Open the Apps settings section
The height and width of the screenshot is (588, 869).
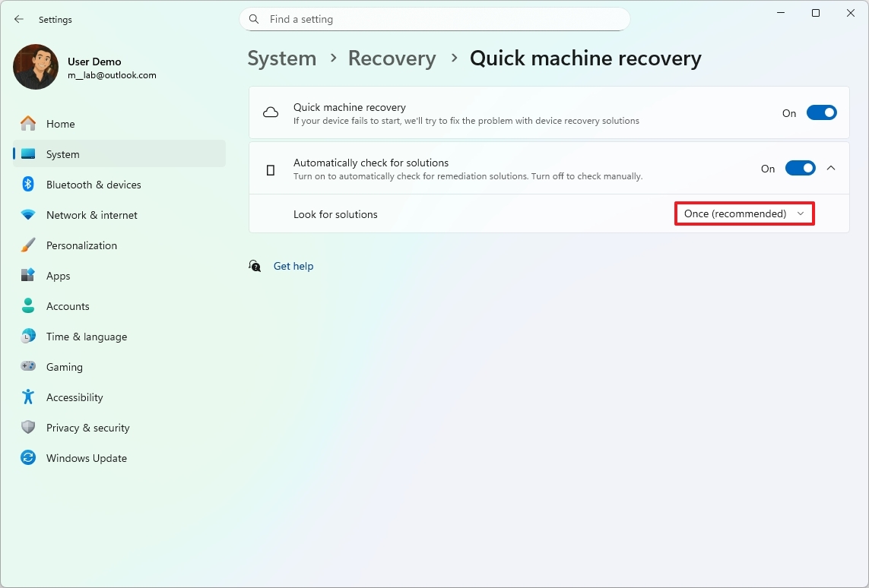click(58, 275)
